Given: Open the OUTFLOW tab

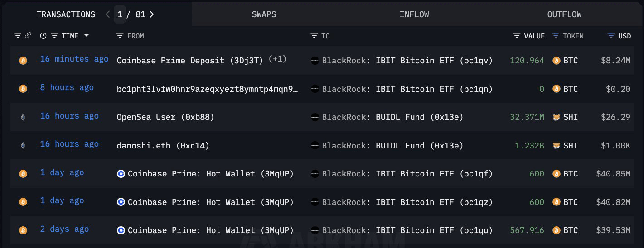Looking at the screenshot, I should [x=564, y=14].
